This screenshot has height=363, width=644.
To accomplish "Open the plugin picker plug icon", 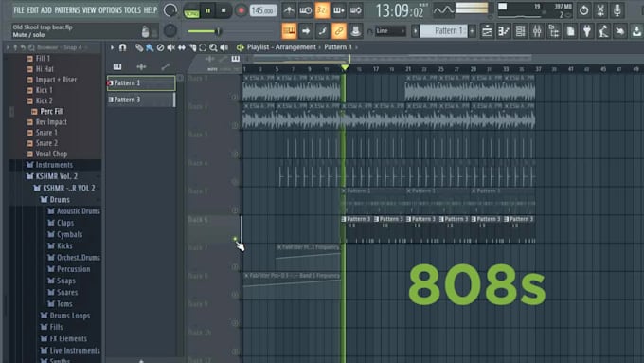I will coord(587,31).
